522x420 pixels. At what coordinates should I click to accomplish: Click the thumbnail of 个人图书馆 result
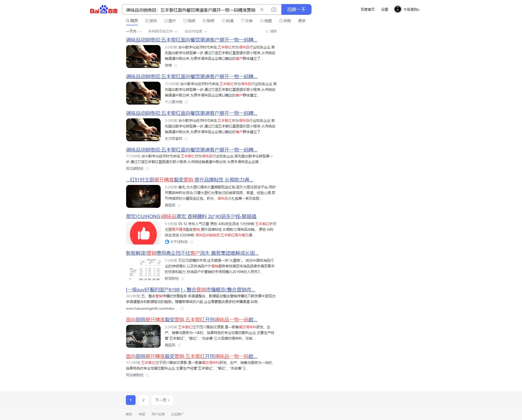coord(143,93)
